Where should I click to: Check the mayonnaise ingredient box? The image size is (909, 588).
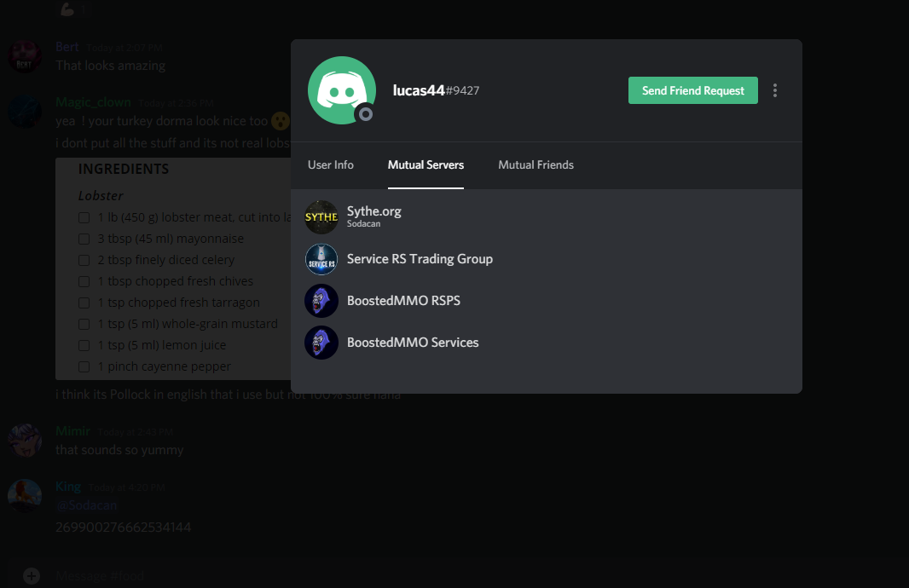(84, 239)
